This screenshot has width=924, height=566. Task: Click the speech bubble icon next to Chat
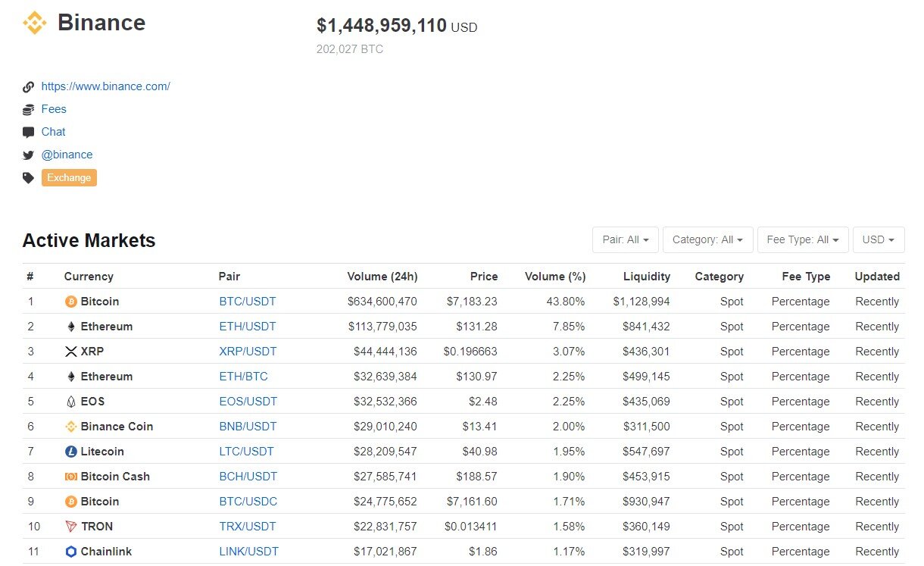pyautogui.click(x=29, y=133)
